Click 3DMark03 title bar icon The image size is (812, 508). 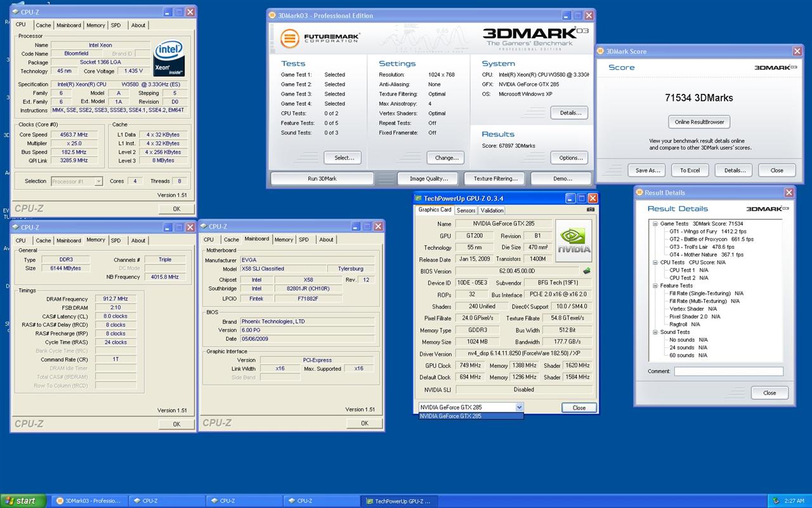(x=273, y=15)
